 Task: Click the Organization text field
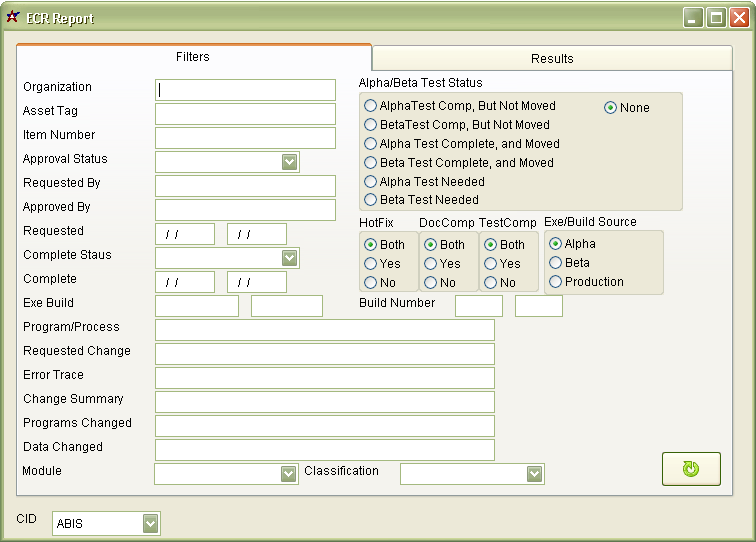click(x=245, y=90)
